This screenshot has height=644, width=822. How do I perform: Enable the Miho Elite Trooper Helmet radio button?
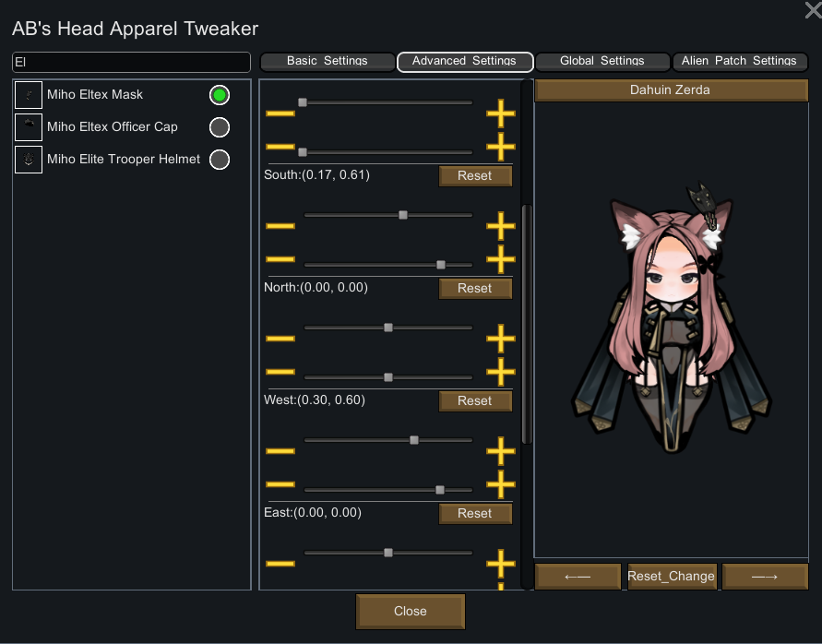tap(220, 160)
